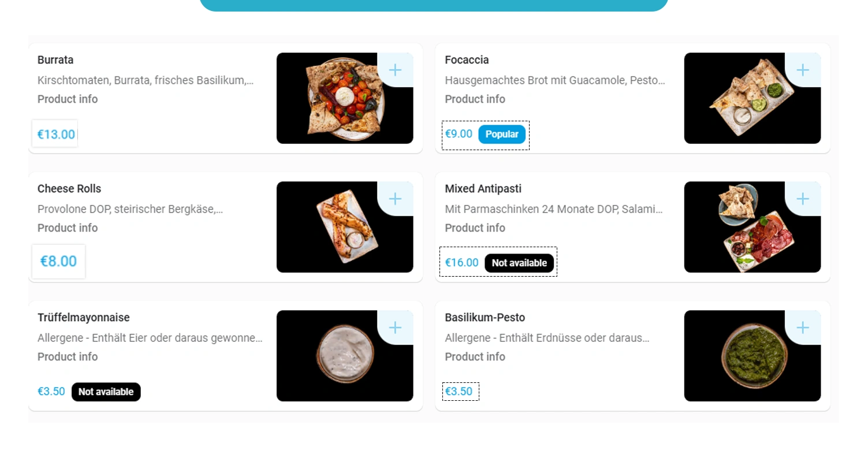This screenshot has width=868, height=458.
Task: Click the plus icon on Cheese Rolls
Action: 395,199
